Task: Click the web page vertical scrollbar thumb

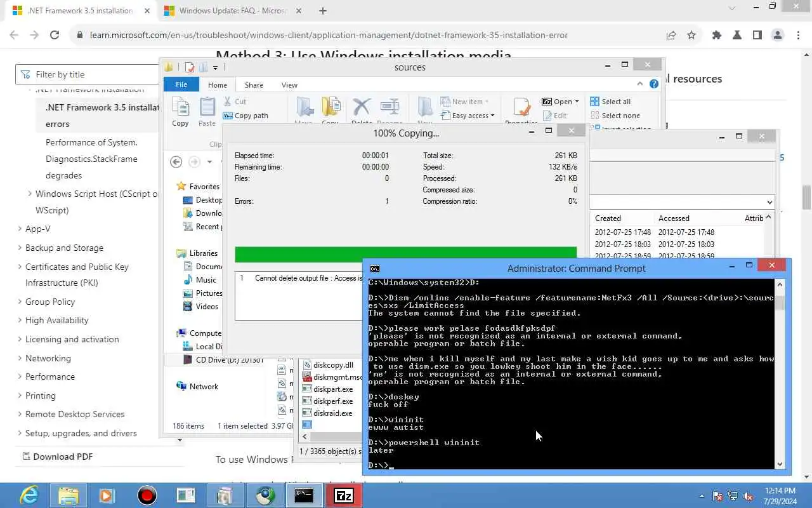Action: pyautogui.click(x=807, y=197)
